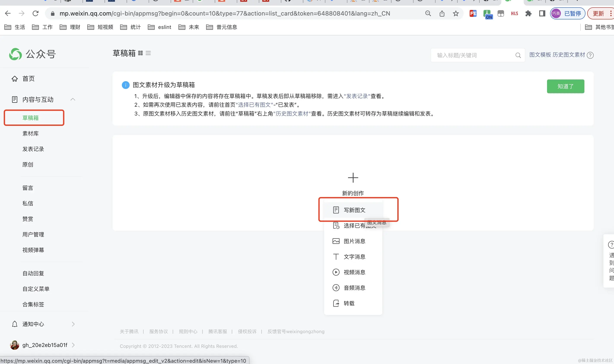Click the search magnifier in title search box

pyautogui.click(x=518, y=55)
